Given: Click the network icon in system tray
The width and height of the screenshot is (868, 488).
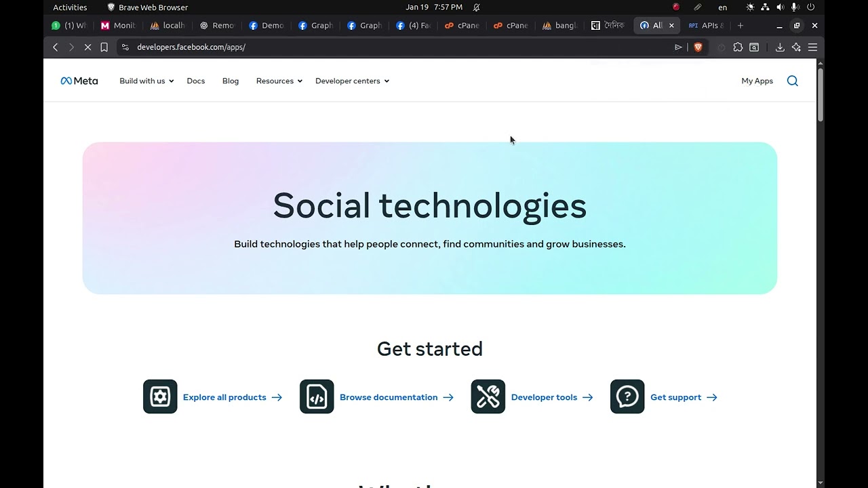Looking at the screenshot, I should pos(765,7).
